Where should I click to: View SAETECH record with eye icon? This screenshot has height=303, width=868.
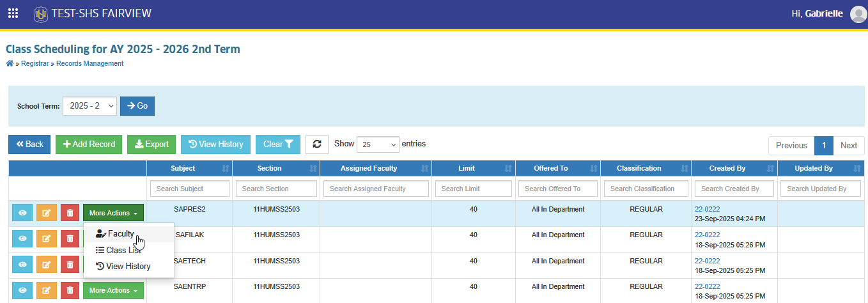coord(22,265)
